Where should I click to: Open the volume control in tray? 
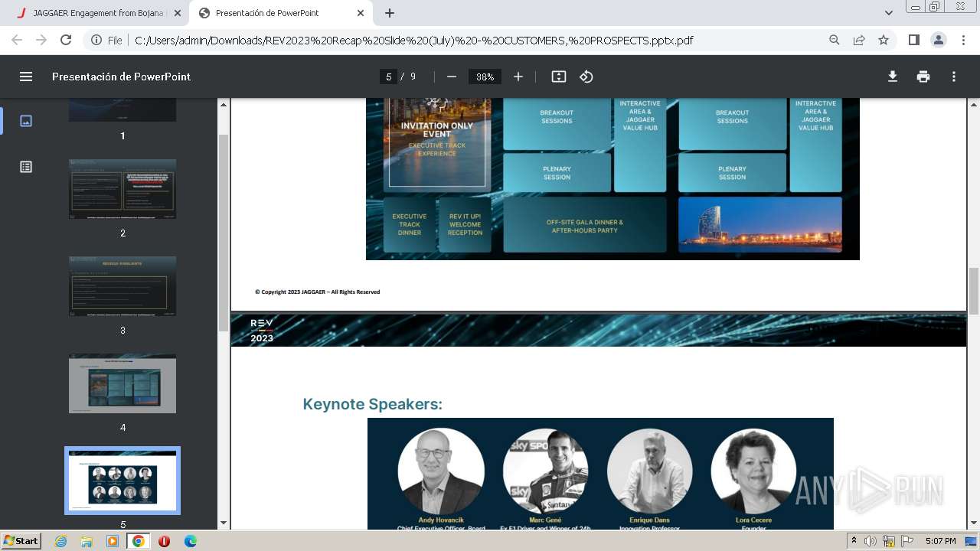coord(871,541)
